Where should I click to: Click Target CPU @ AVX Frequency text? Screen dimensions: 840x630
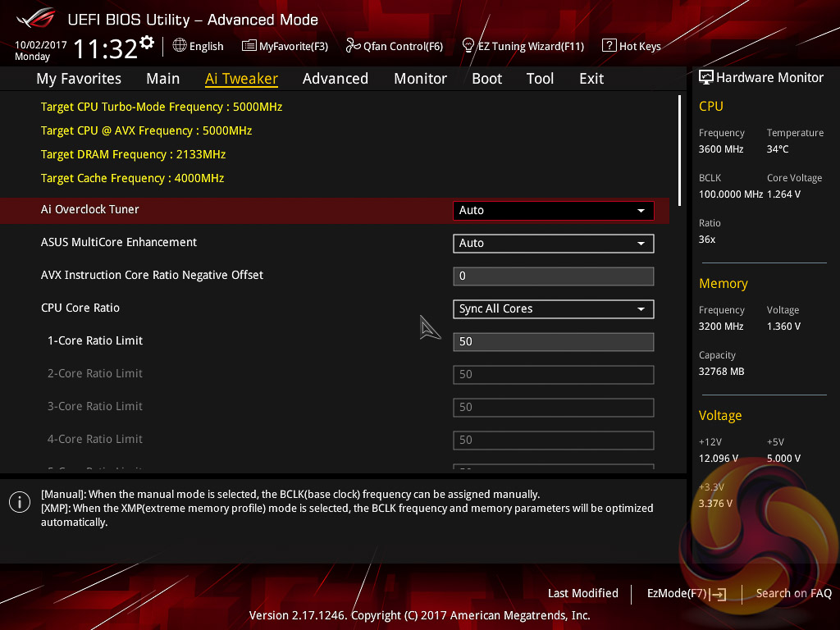[x=146, y=130]
